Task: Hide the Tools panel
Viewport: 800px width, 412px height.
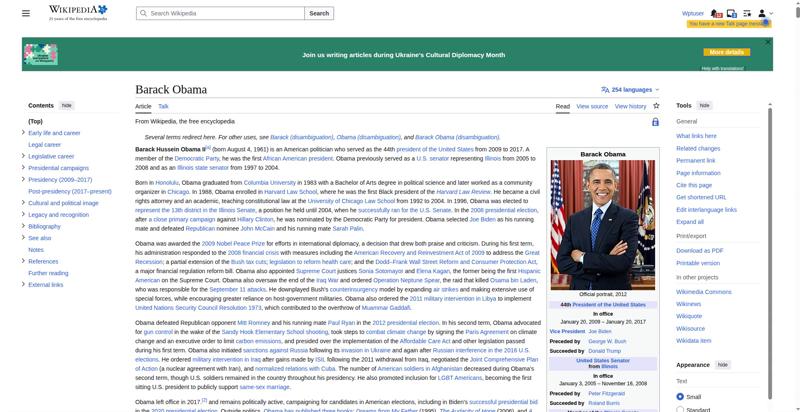Action: click(x=704, y=106)
